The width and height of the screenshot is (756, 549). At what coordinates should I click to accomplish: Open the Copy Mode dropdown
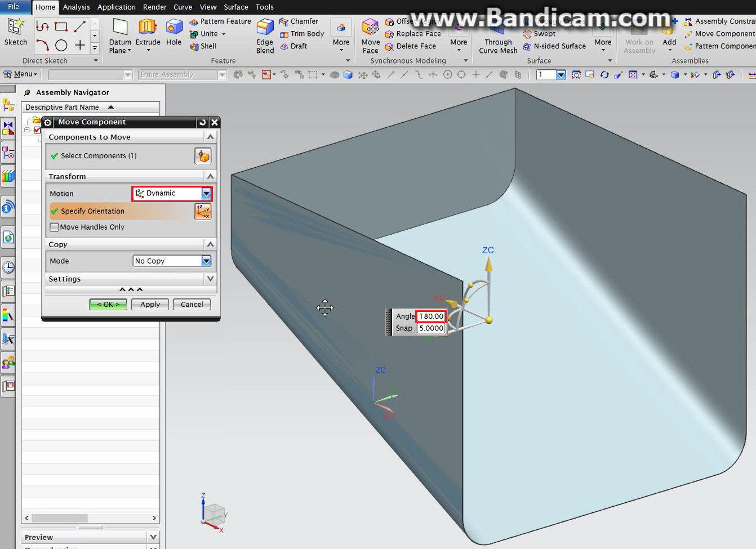(x=207, y=261)
